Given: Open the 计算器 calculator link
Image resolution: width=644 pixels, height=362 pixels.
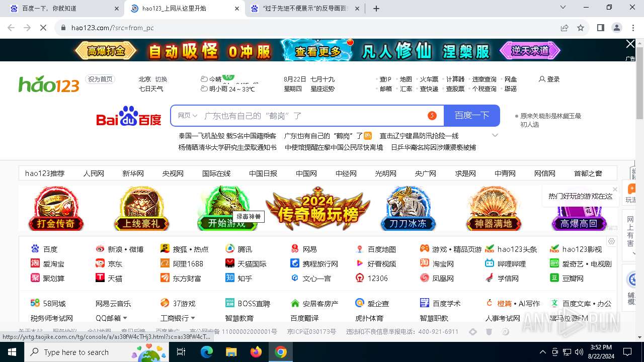Looking at the screenshot, I should tap(455, 79).
